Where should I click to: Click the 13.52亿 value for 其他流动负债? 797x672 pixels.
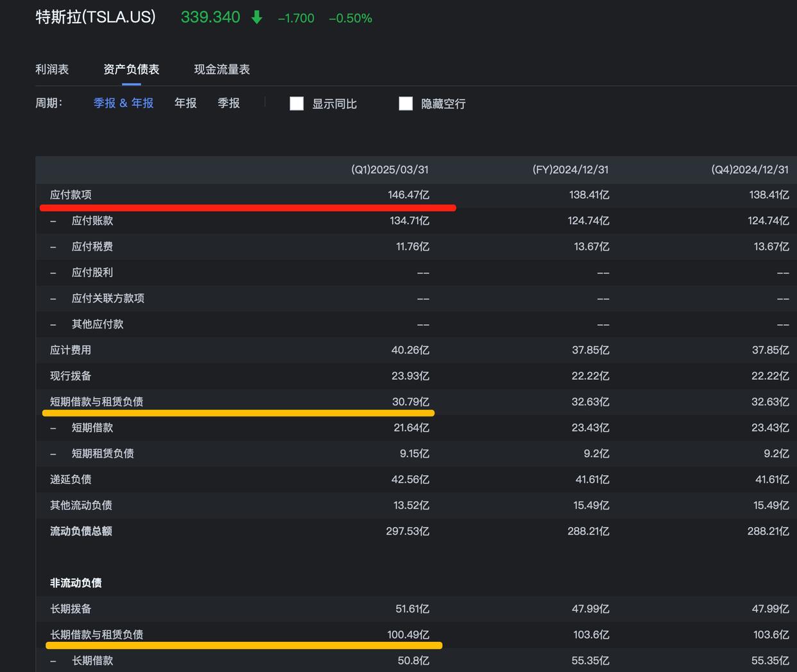point(411,505)
